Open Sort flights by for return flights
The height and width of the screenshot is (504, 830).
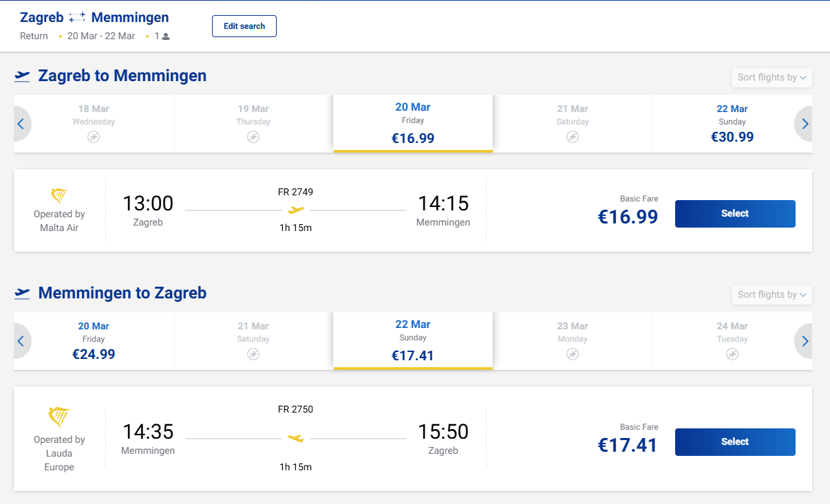(772, 295)
